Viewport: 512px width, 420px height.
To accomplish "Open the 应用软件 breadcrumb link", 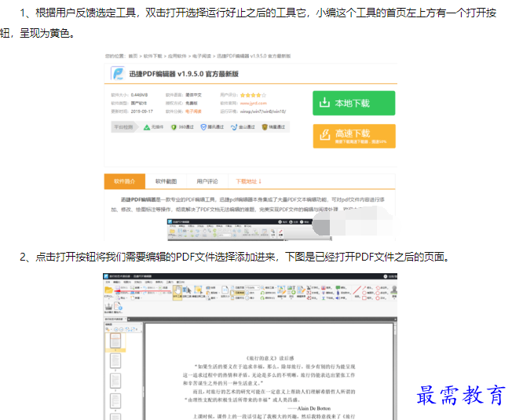I will point(177,56).
